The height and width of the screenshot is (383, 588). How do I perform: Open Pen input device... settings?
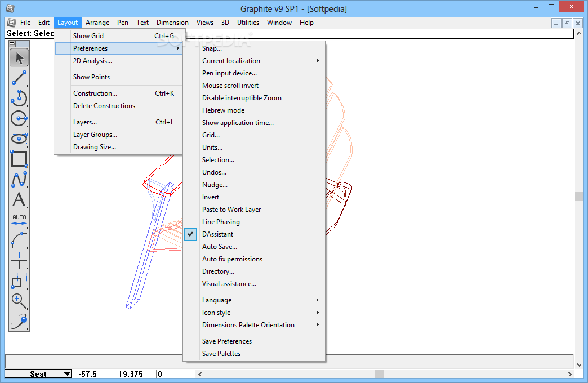click(254, 73)
